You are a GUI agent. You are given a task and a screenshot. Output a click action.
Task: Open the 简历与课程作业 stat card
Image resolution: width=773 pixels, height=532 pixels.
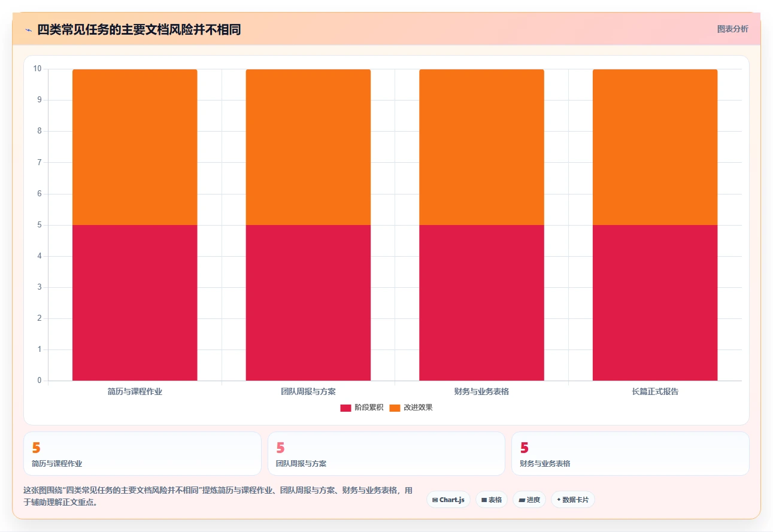(143, 454)
